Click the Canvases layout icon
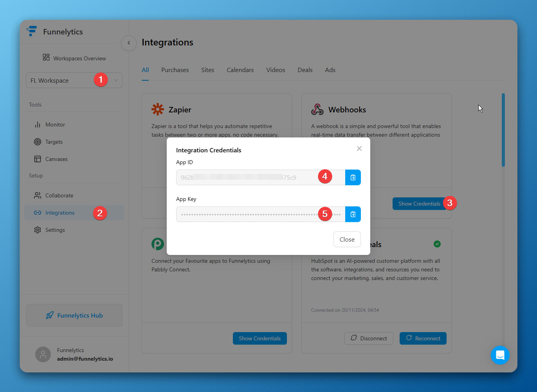Viewport: 537px width, 392px height. tap(38, 159)
